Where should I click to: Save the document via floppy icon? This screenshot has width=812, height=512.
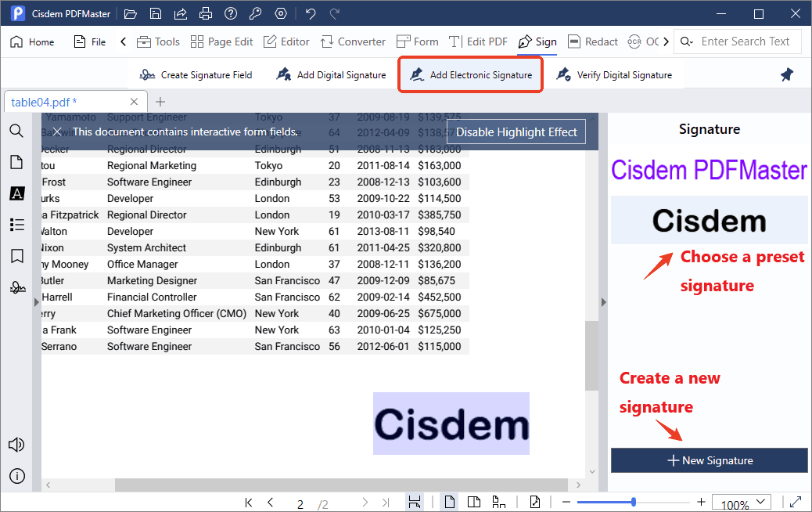(x=156, y=13)
